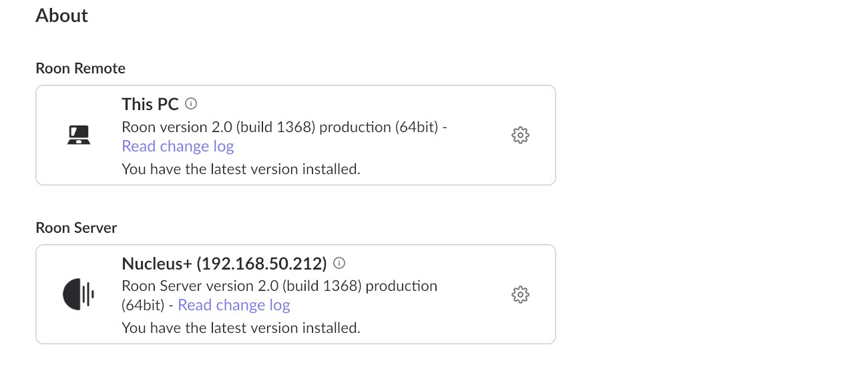This screenshot has width=868, height=381.
Task: Click the laptop icon beside This PC
Action: click(79, 135)
